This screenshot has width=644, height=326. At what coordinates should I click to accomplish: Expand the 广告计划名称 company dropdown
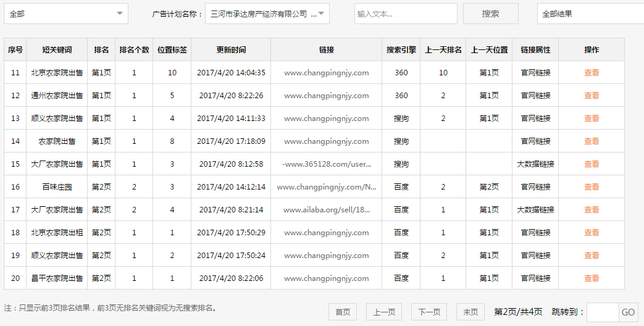[x=267, y=14]
